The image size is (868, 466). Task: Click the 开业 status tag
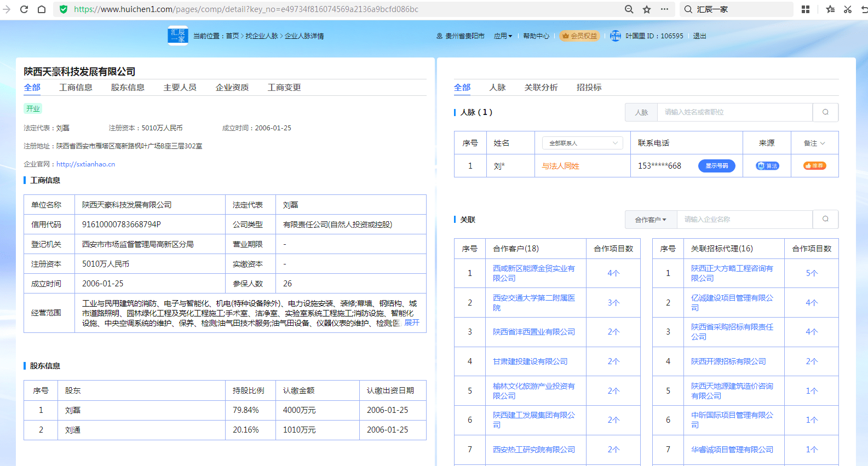coord(33,109)
